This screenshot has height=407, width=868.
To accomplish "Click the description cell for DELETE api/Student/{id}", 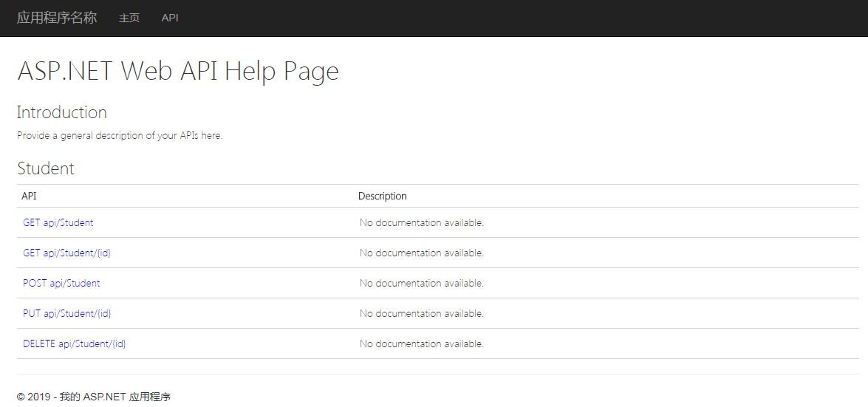I will click(x=422, y=343).
